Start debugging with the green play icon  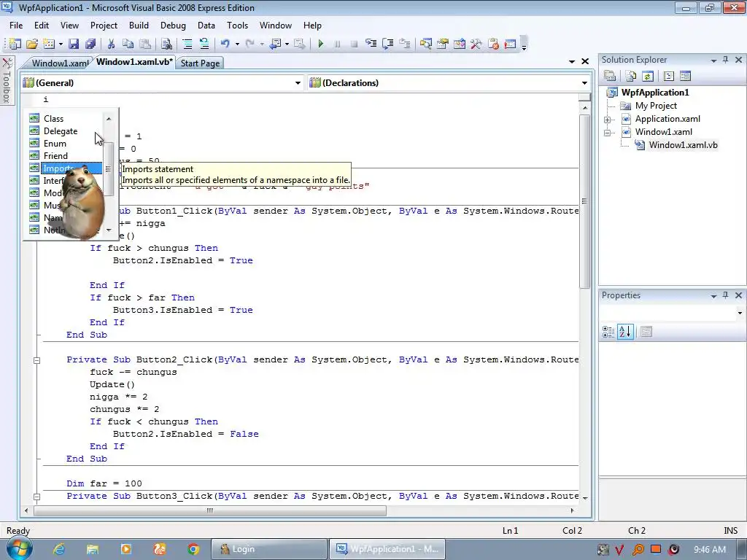click(x=321, y=44)
